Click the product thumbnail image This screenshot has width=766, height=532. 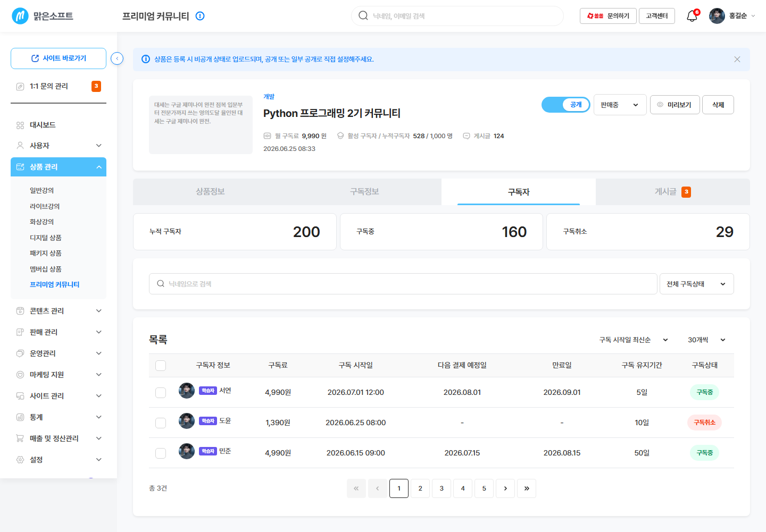tap(201, 125)
